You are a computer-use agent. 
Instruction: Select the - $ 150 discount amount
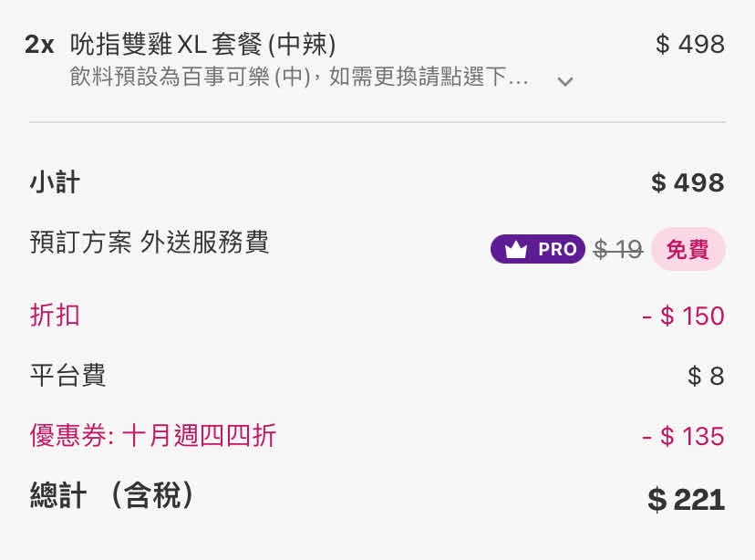pyautogui.click(x=683, y=316)
